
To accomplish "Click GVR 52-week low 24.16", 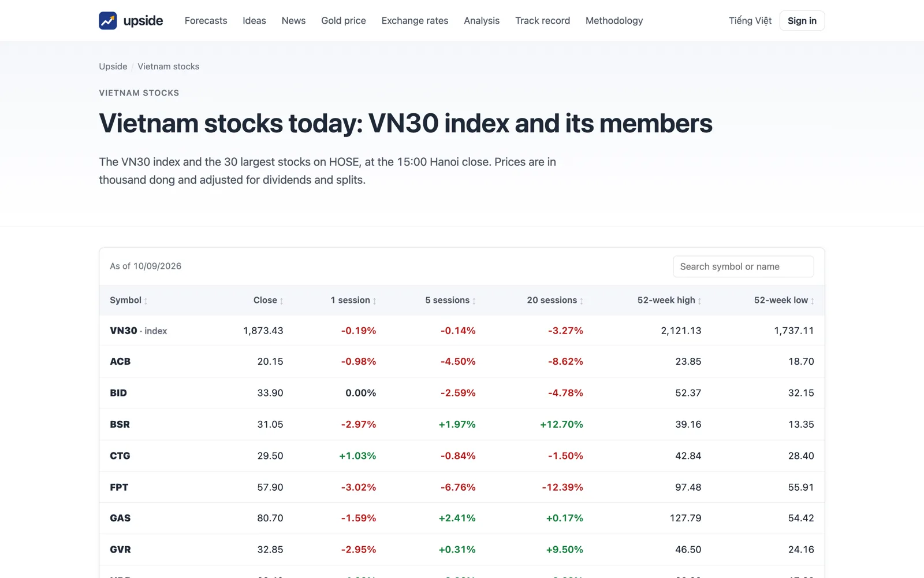I will (801, 550).
